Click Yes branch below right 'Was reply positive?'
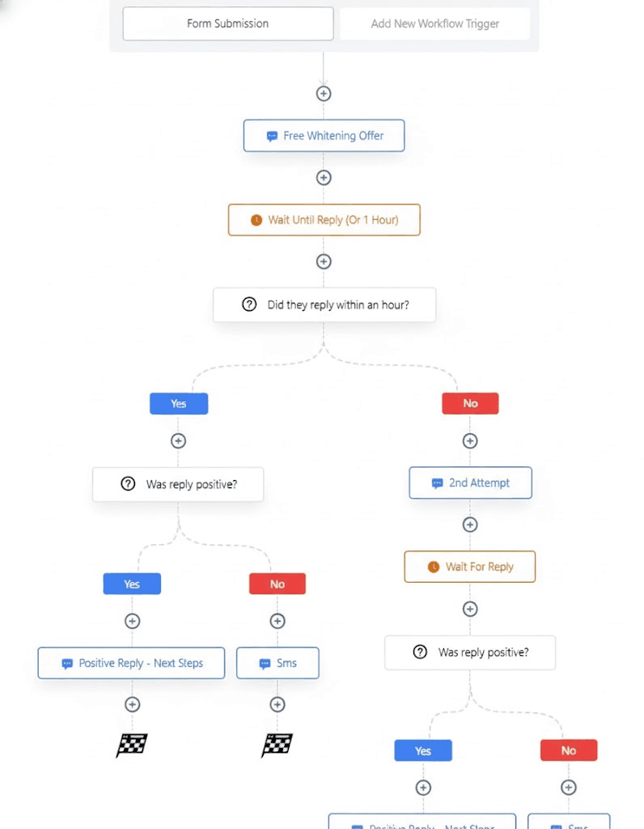This screenshot has height=829, width=644. coord(422,750)
